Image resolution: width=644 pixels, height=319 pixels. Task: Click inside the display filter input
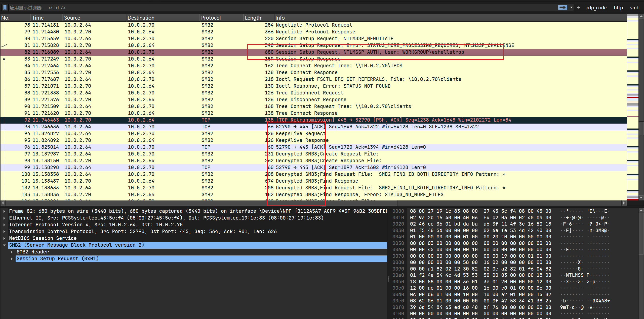(277, 8)
